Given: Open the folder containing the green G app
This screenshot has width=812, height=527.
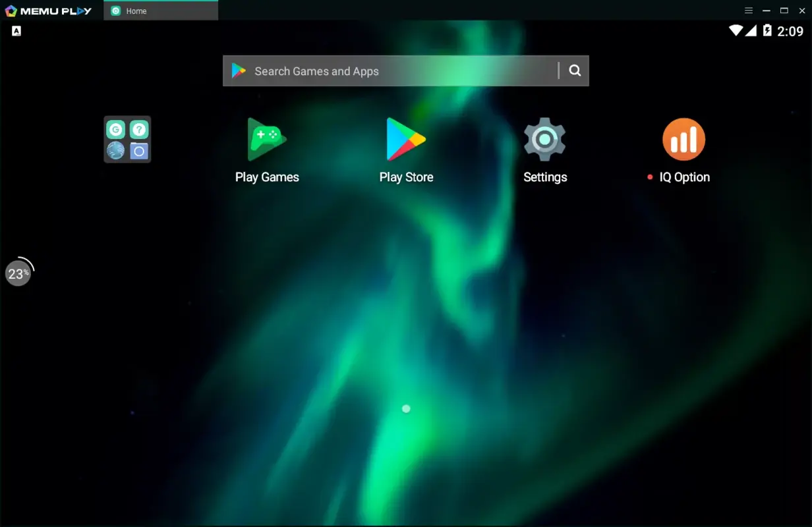Looking at the screenshot, I should pos(127,140).
